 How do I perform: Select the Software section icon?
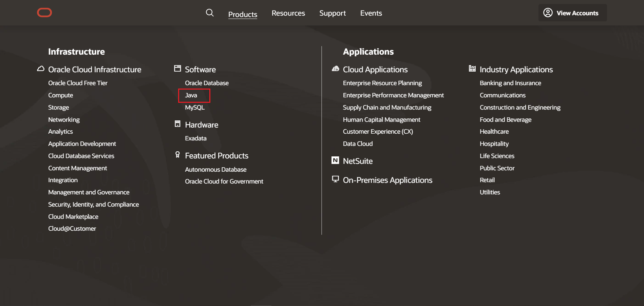[x=177, y=68]
